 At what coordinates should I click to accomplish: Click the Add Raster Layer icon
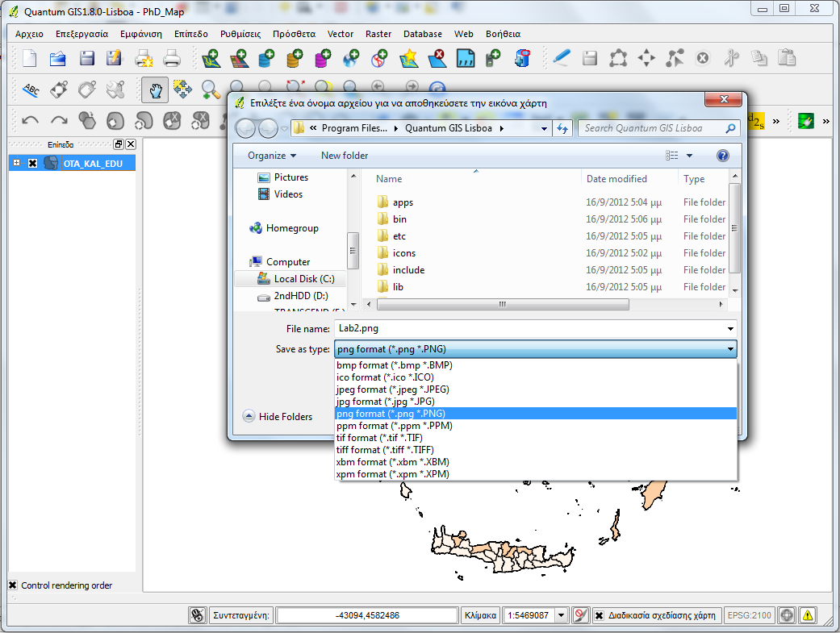click(x=239, y=58)
